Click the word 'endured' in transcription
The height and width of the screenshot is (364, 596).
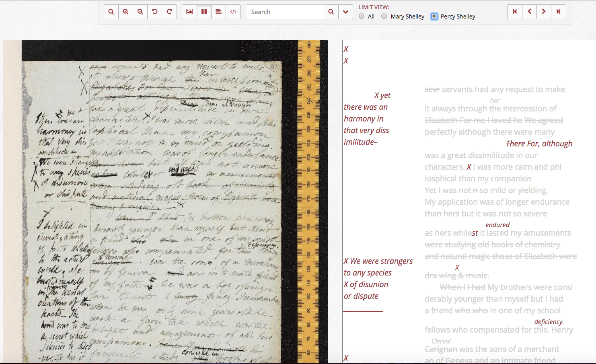[497, 225]
